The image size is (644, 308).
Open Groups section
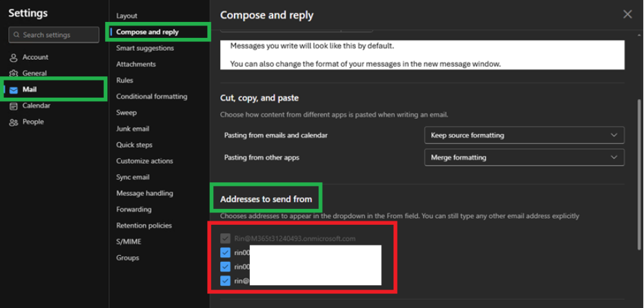(x=128, y=258)
